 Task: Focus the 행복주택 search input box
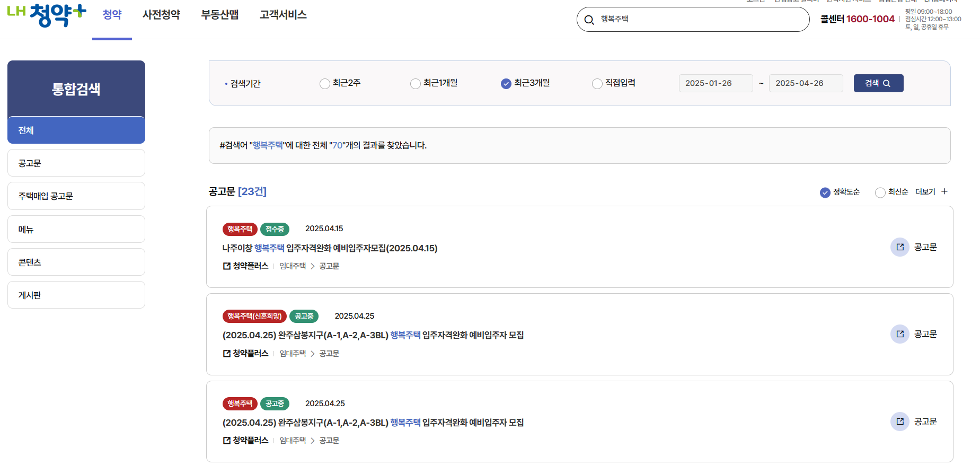(x=693, y=20)
